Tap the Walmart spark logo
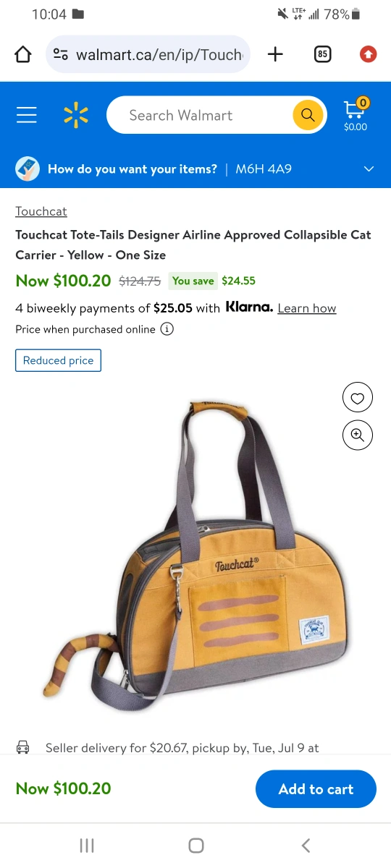 [x=75, y=115]
